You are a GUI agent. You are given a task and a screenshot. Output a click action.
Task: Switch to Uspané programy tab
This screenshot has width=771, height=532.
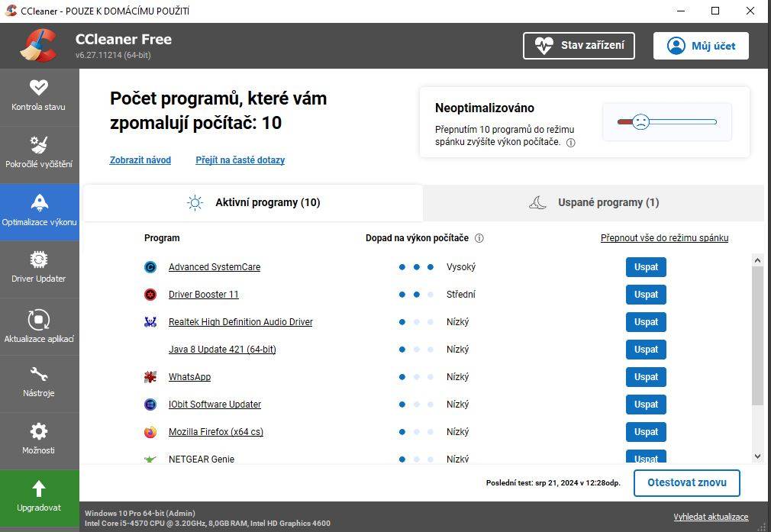[593, 202]
